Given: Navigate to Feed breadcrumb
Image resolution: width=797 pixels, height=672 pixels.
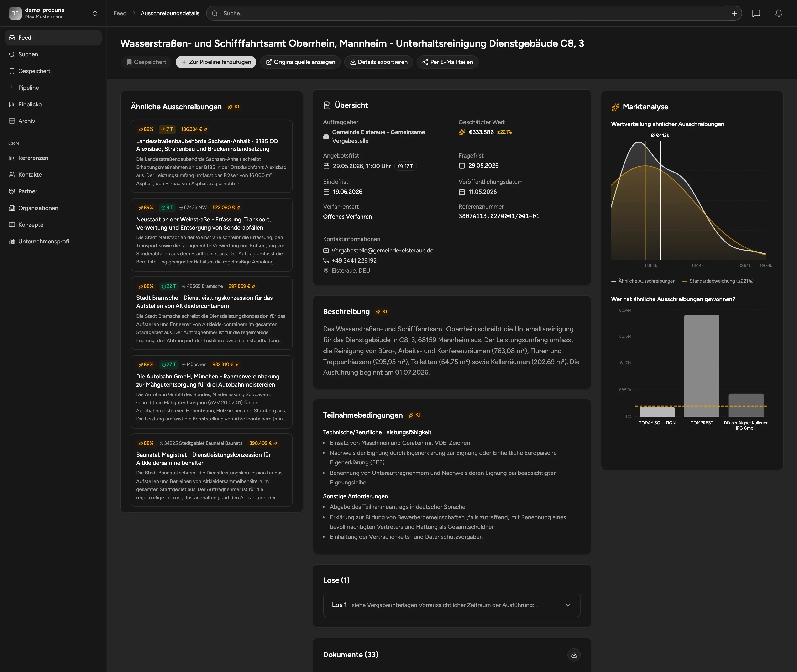Looking at the screenshot, I should pos(120,13).
